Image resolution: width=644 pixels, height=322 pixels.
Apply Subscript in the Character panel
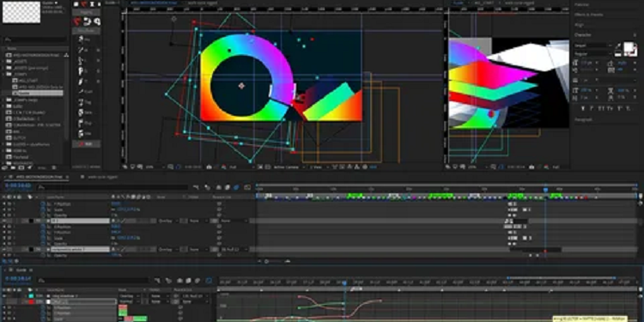pyautogui.click(x=628, y=109)
